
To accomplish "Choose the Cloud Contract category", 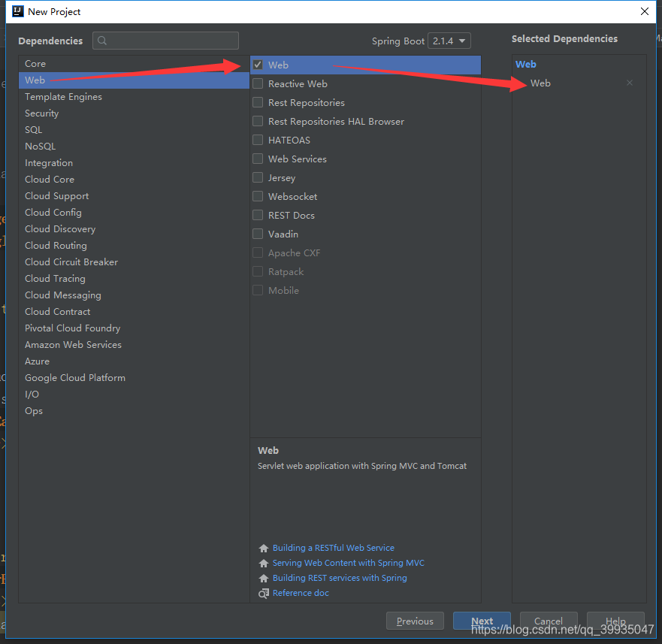I will [x=134, y=311].
